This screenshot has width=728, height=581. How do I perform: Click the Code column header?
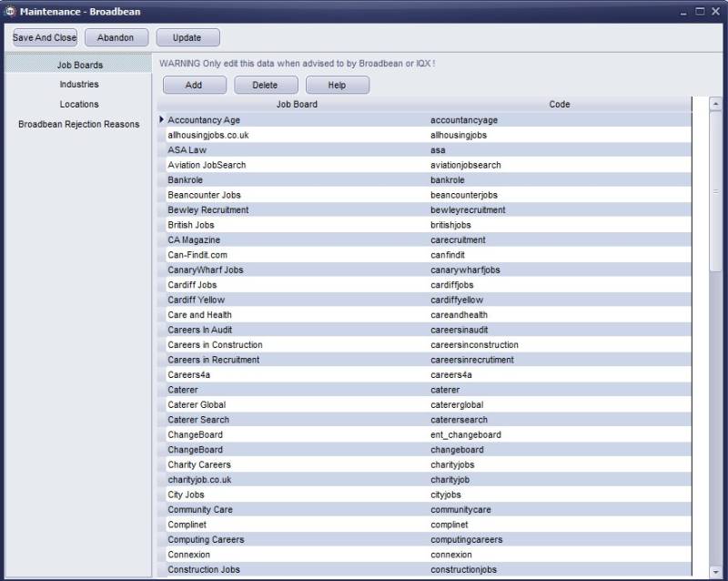pos(560,104)
